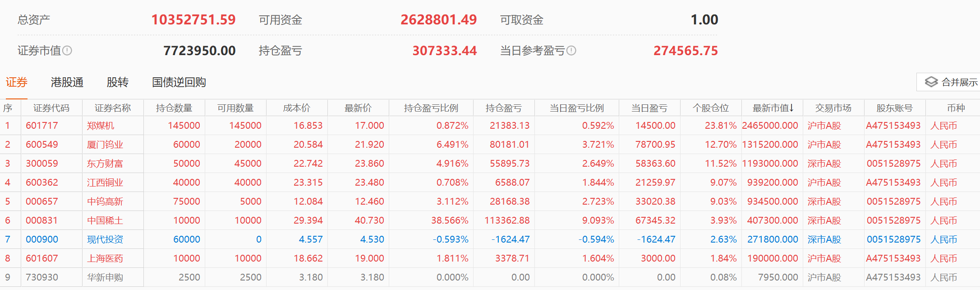This screenshot has width=980, height=290.
Task: Select stock name 郑煤机
Action: (x=101, y=126)
